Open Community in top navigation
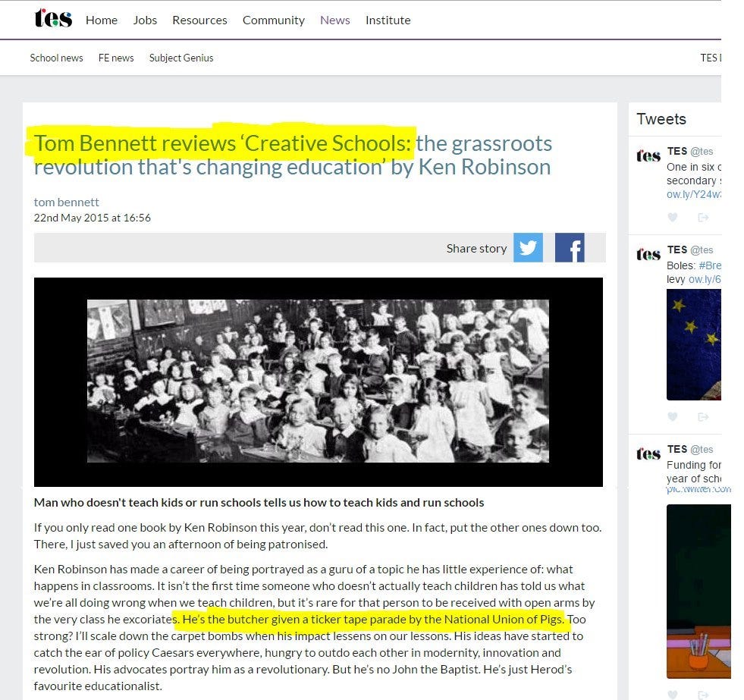 (274, 20)
